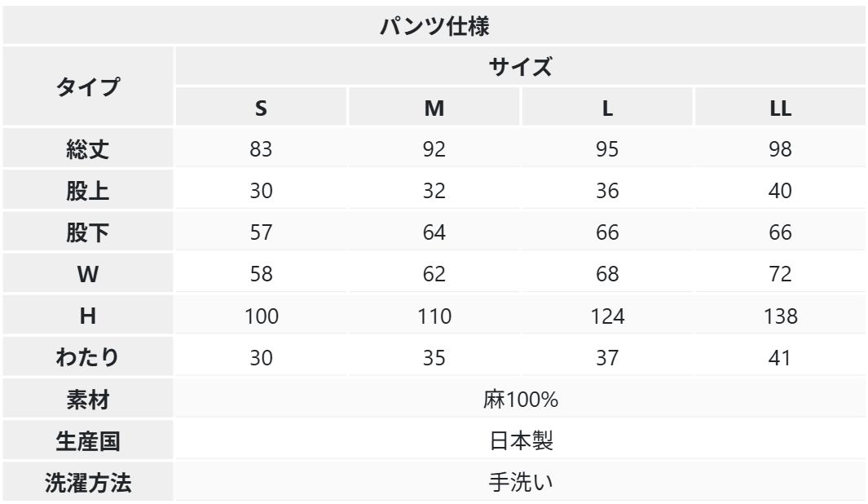
Task: Click the L size column header
Action: coord(607,108)
